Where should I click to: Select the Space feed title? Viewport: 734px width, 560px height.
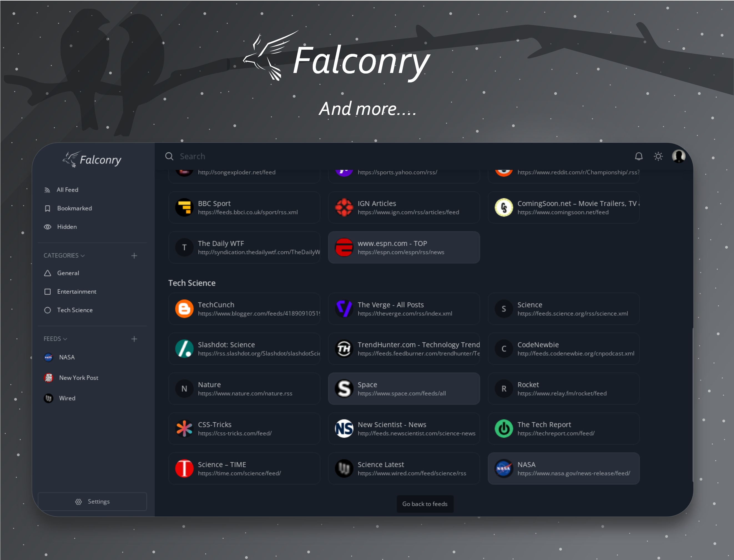click(x=367, y=385)
